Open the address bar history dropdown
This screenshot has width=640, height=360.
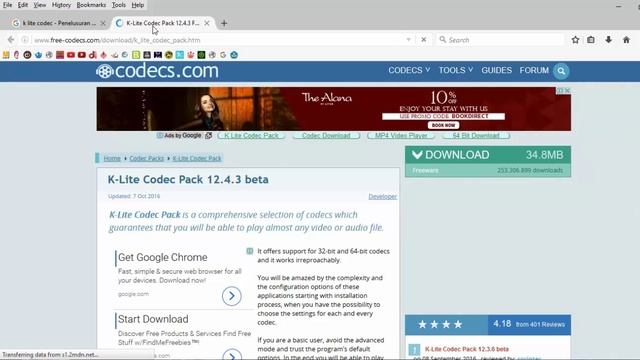pyautogui.click(x=409, y=40)
